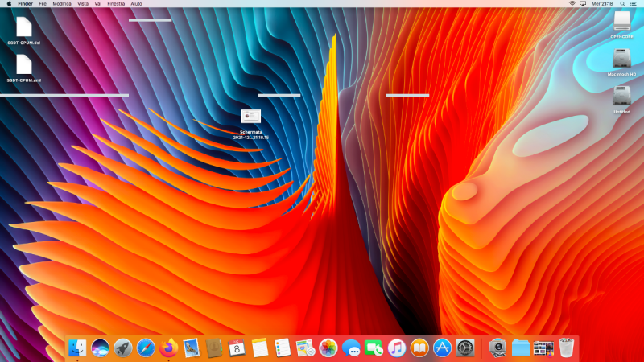Open the App Store icon
This screenshot has height=362, width=644.
442,348
